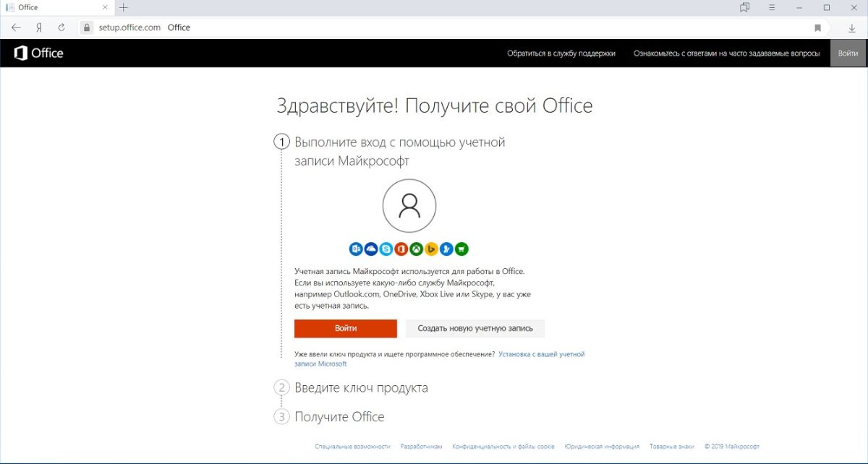View site security via the padlock icon
The image size is (868, 464).
pos(86,27)
